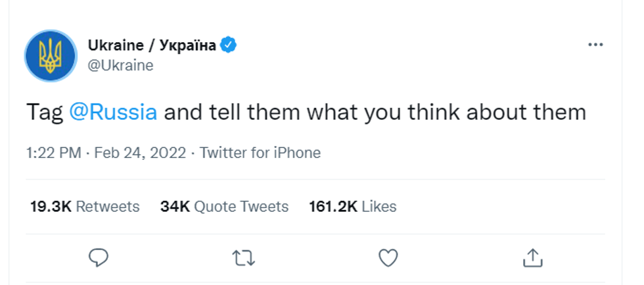Viewport: 644px width, 285px height.
Task: Click the Ukraine / Україна display name
Action: tap(152, 45)
